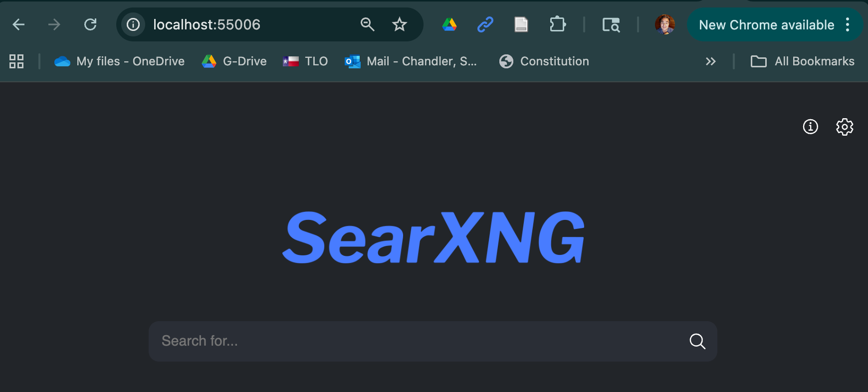Screen dimensions: 868x392
Task: Reload the current page
Action: tap(90, 24)
